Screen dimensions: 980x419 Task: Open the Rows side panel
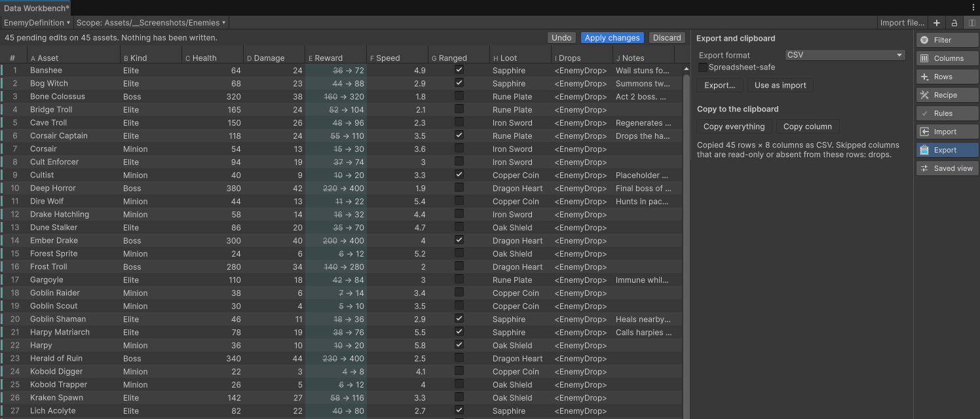click(947, 77)
